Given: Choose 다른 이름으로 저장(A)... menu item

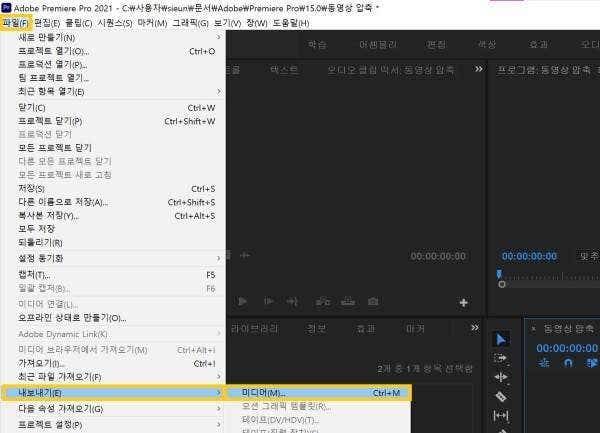Looking at the screenshot, I should [113, 202].
